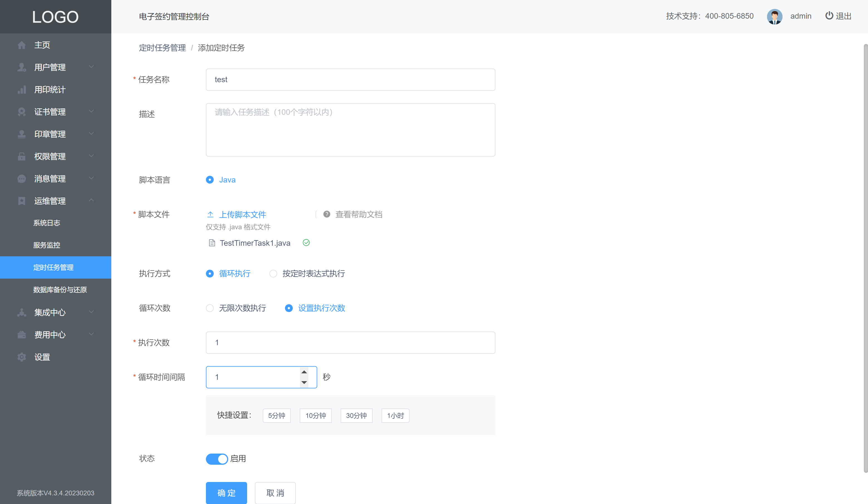This screenshot has width=868, height=504.
Task: Expand the 集成中心 menu arrow
Action: [91, 312]
